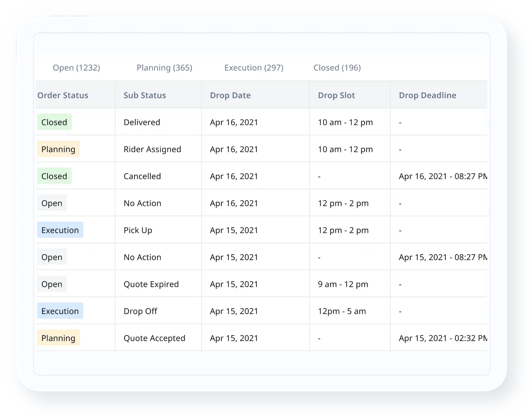Select the Quote Expired cell
The image size is (532, 418).
tap(151, 284)
